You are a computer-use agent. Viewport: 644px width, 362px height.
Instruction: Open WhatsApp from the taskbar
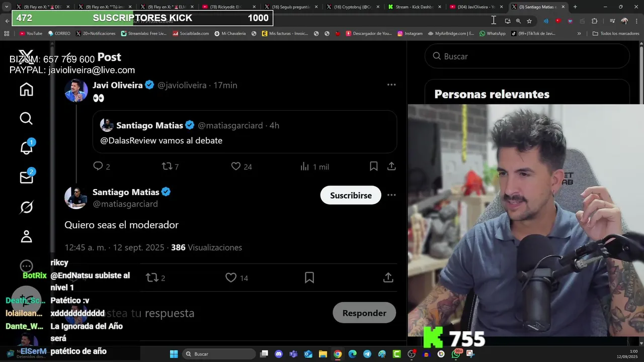[x=456, y=354]
